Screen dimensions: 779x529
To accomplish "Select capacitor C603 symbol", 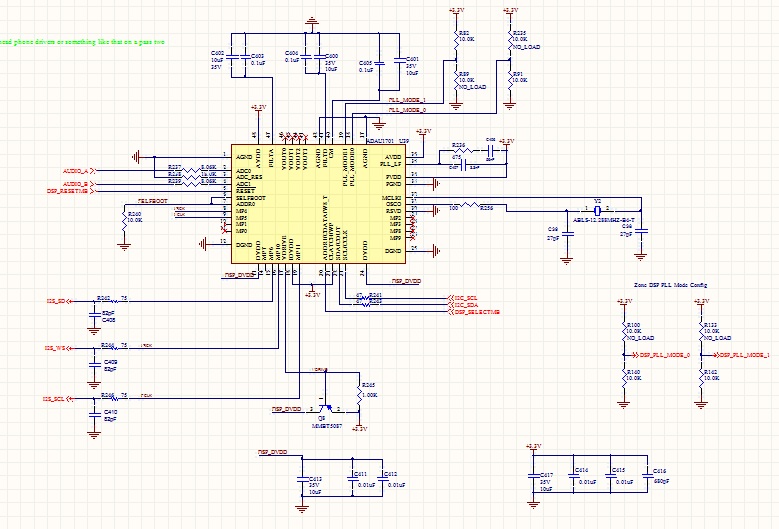I will pyautogui.click(x=245, y=58).
